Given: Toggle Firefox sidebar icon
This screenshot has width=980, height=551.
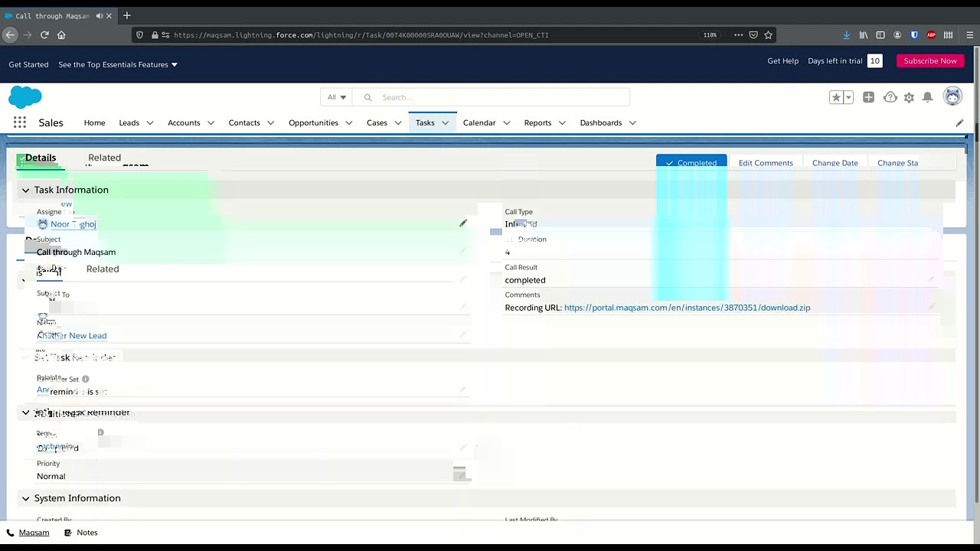Looking at the screenshot, I should click(880, 34).
